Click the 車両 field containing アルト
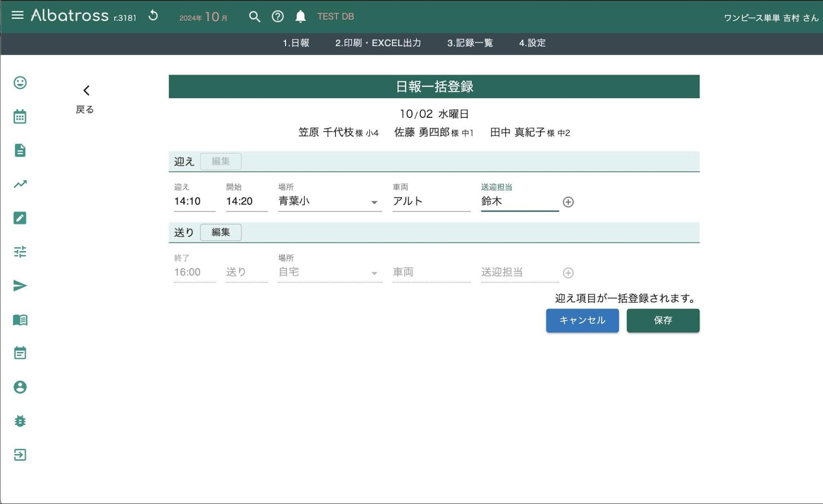Screen dimensions: 823x504 click(431, 201)
